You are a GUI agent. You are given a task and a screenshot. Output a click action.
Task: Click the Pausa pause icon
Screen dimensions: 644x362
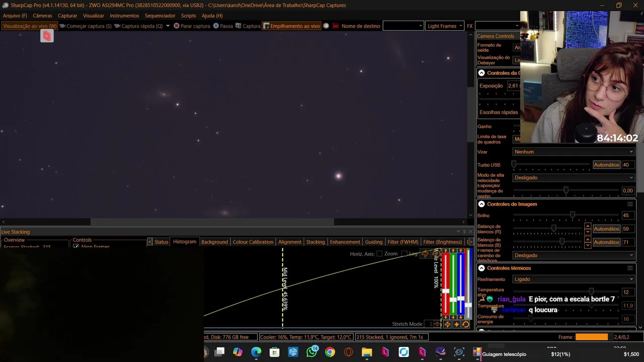point(216,26)
